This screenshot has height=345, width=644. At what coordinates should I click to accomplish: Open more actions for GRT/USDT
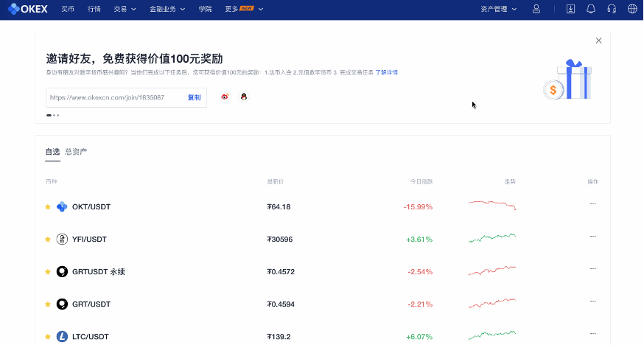(592, 301)
